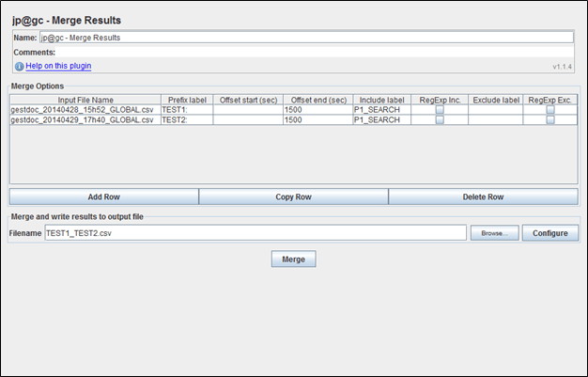Click the blue info icon beside help link

coord(19,67)
